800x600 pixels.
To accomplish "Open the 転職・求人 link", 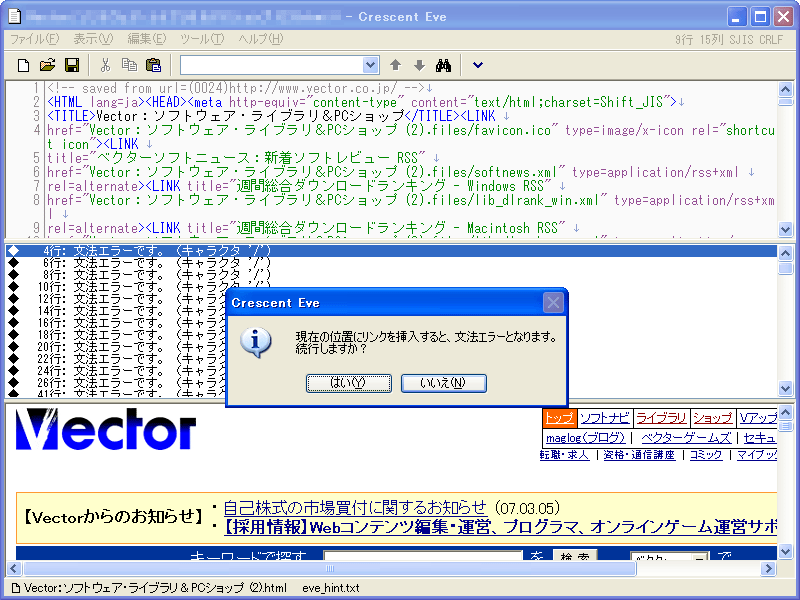I will 564,455.
